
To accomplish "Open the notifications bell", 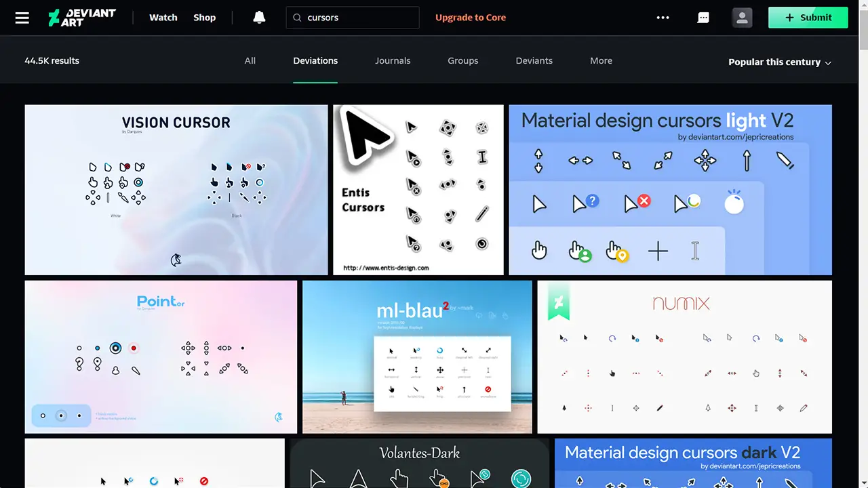I will (259, 18).
